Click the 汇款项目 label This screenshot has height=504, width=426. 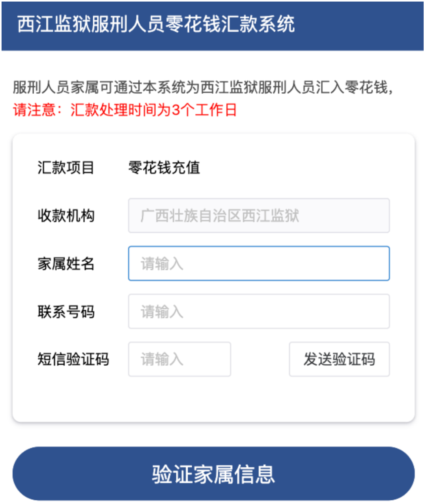tap(66, 168)
